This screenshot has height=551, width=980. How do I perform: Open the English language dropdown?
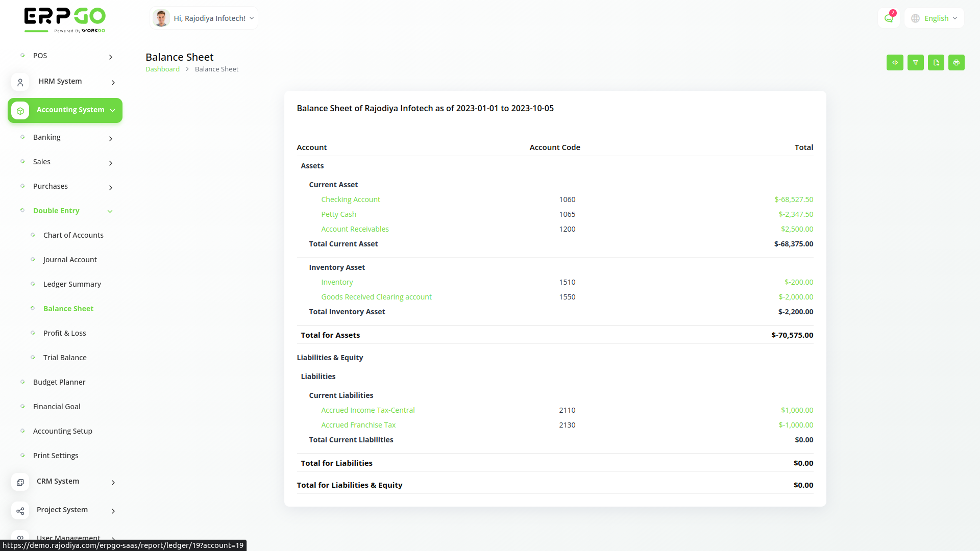pyautogui.click(x=934, y=18)
